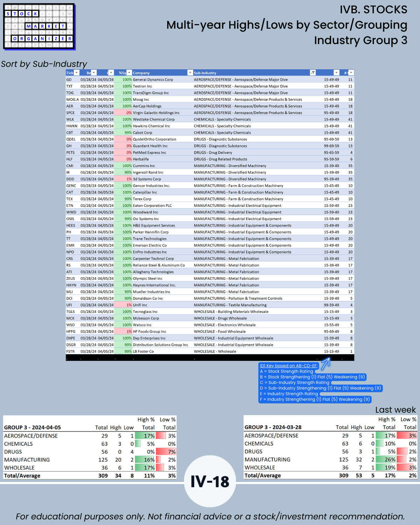Open the IDI Key based on AB-CD-EF link
The width and height of the screenshot is (420, 525).
(x=288, y=366)
